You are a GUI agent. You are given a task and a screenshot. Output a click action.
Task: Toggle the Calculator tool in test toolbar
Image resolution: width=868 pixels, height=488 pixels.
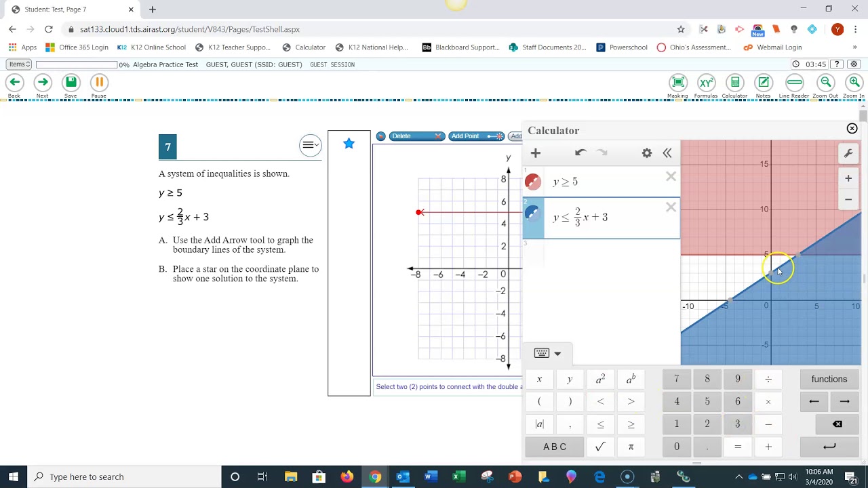(734, 83)
